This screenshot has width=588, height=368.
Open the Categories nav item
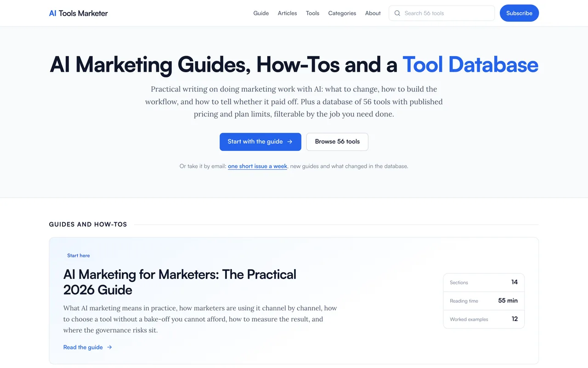pyautogui.click(x=342, y=13)
